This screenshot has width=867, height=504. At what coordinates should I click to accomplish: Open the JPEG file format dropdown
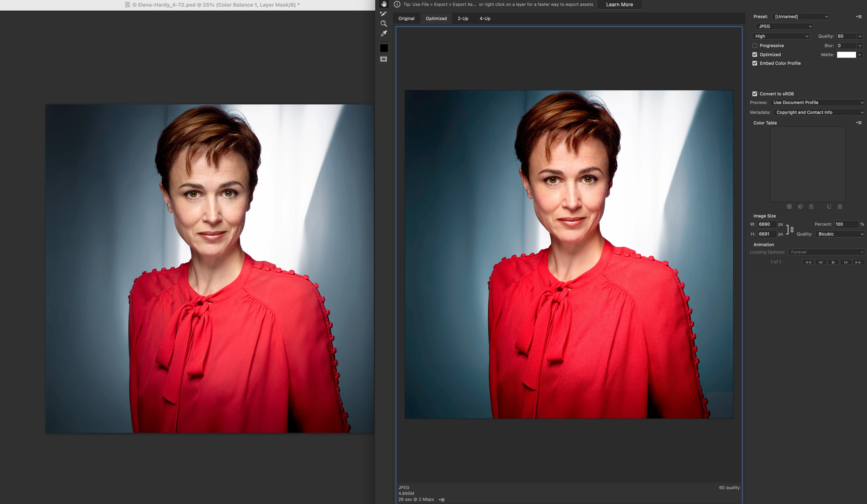(784, 26)
